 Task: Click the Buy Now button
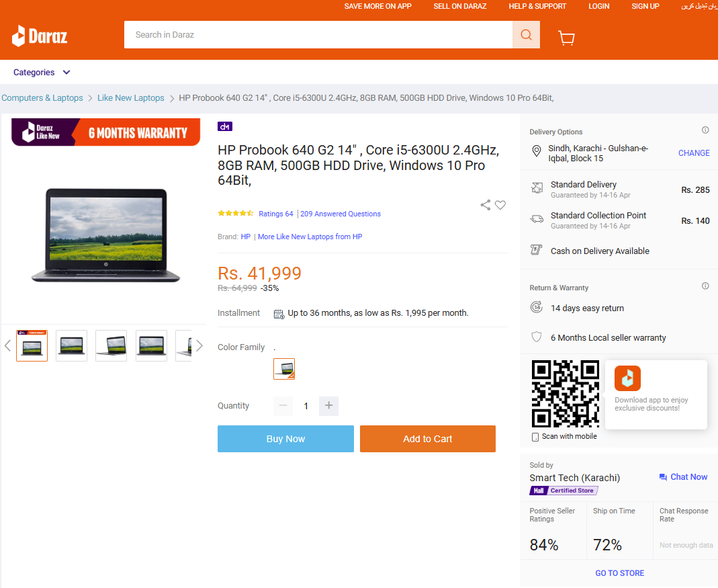pos(285,439)
